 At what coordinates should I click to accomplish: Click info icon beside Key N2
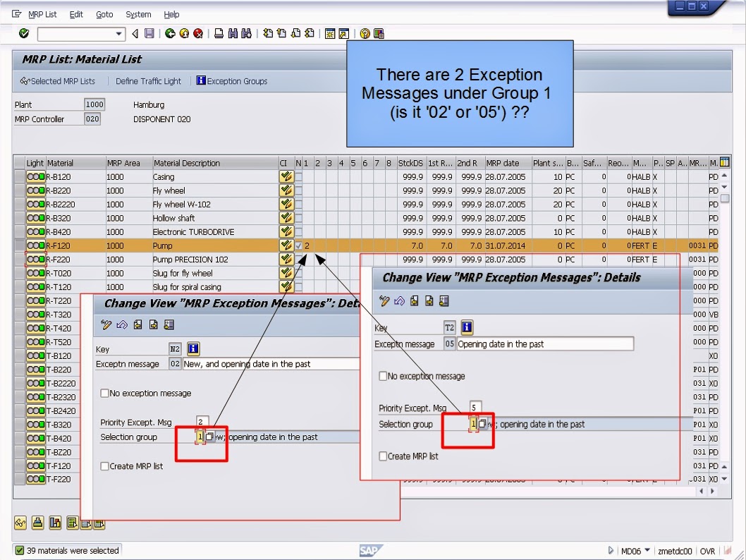[193, 348]
